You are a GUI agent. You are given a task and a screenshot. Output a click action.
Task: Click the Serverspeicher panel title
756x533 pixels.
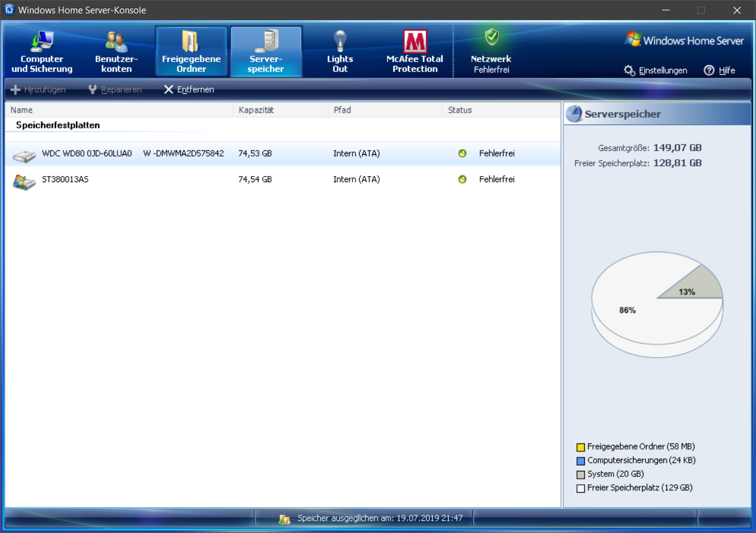623,114
